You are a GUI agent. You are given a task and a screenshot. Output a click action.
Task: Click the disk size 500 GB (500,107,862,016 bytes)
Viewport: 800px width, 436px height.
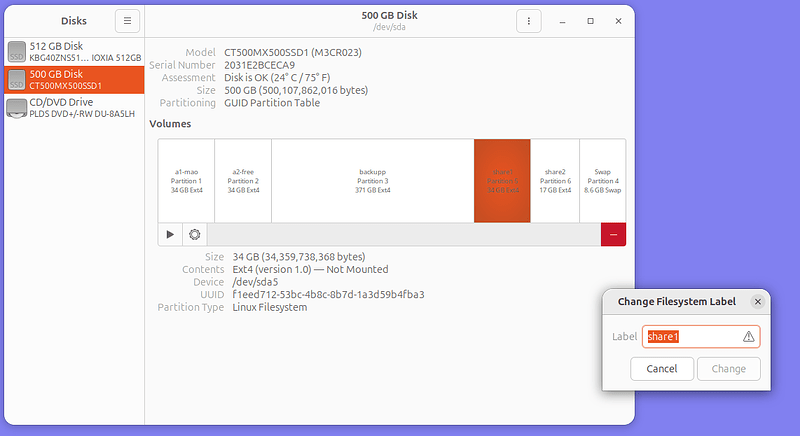(x=296, y=90)
